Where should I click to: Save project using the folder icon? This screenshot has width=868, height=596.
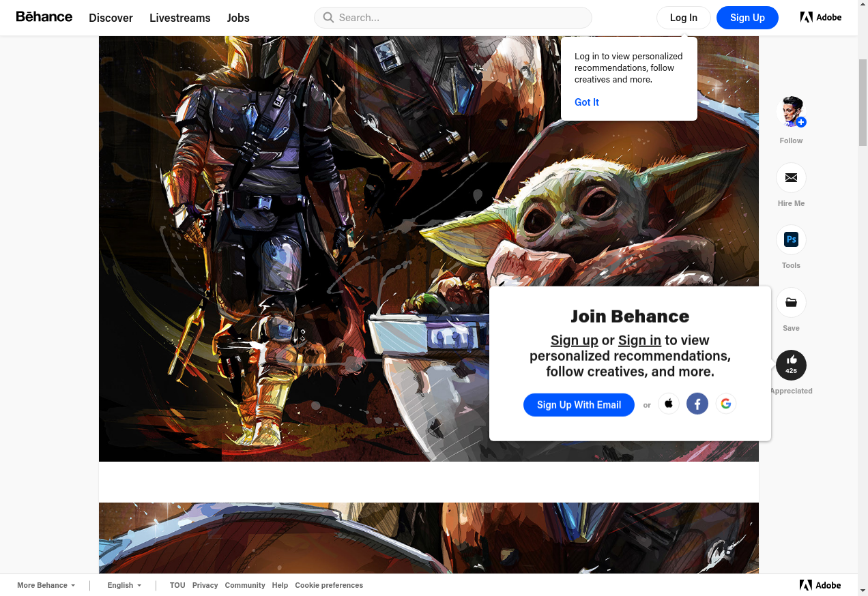coord(791,302)
